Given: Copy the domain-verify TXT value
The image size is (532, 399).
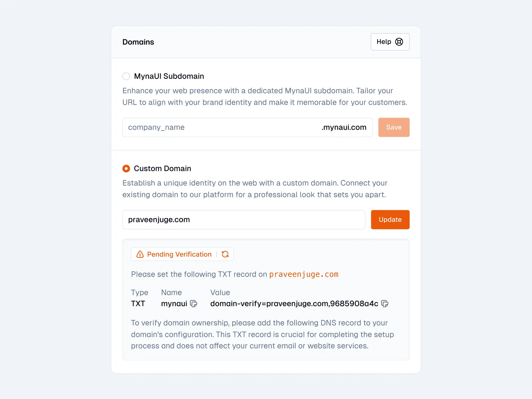Looking at the screenshot, I should coord(385,304).
